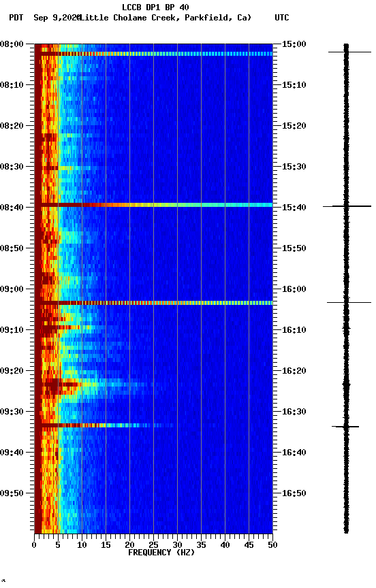The width and height of the screenshot is (376, 588).
Task: Click the 'Sep 9' date text
Action: 45,18
